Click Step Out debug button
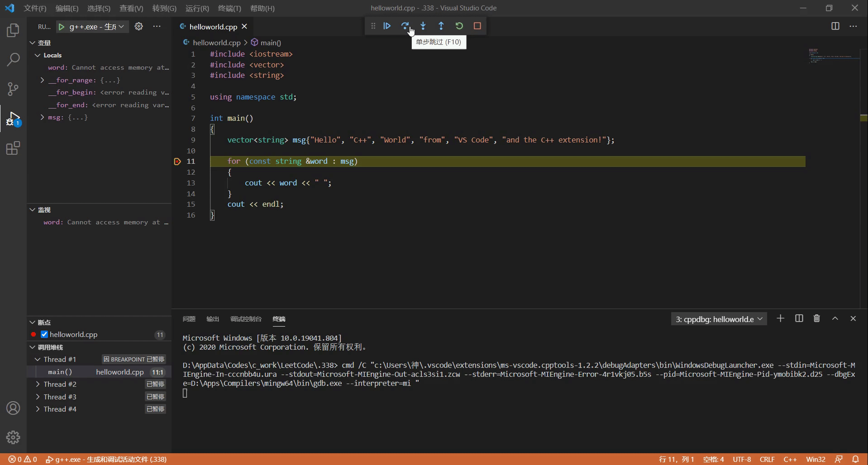This screenshot has height=465, width=868. pyautogui.click(x=441, y=26)
